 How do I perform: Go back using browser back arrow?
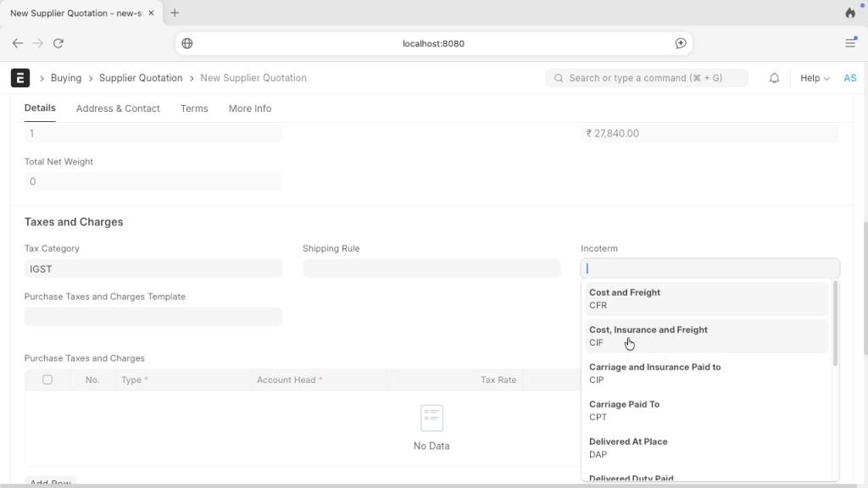point(18,43)
